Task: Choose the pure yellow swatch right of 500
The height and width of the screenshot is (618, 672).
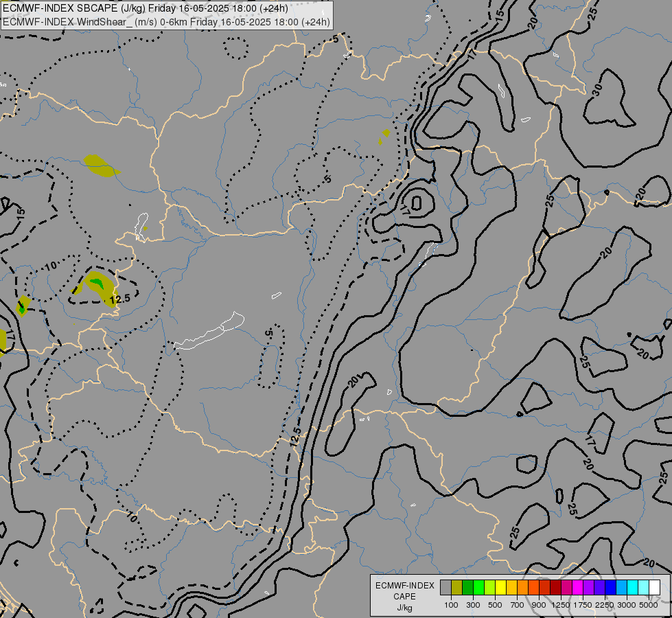Action: click(500, 587)
